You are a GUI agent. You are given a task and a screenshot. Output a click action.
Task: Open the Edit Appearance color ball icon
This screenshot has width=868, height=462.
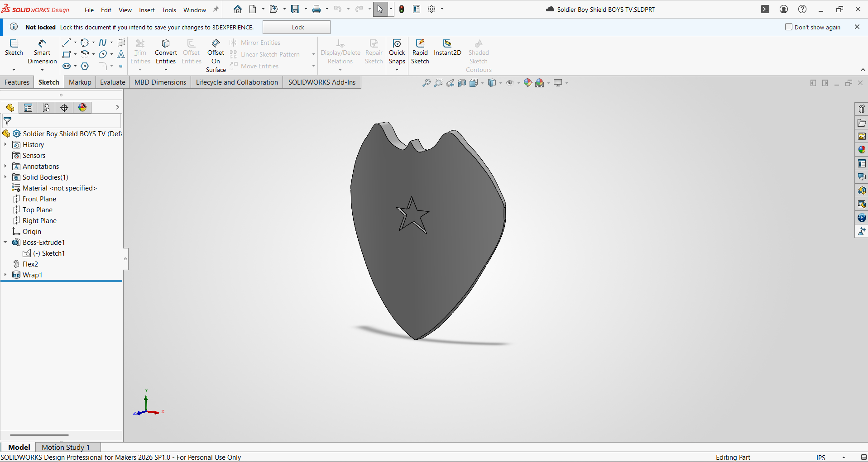pyautogui.click(x=528, y=83)
